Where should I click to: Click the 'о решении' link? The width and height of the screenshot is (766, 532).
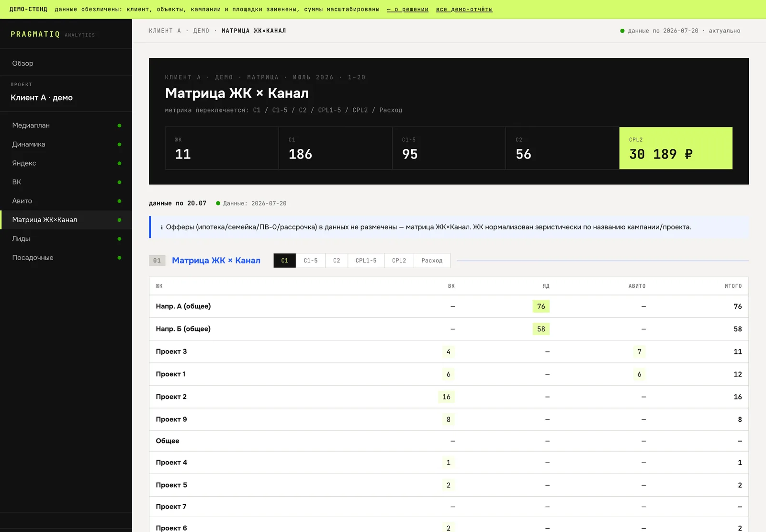pyautogui.click(x=407, y=9)
